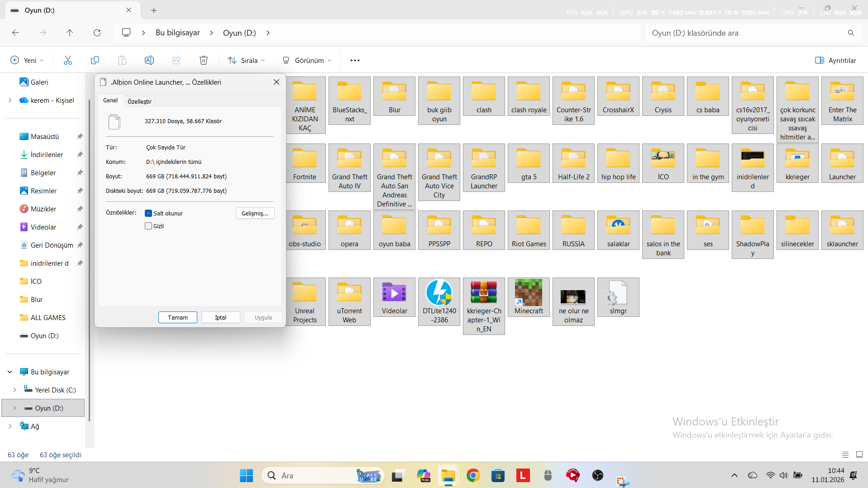Viewport: 868px width, 488px height.
Task: Click the Windows Start button
Action: coord(247,475)
